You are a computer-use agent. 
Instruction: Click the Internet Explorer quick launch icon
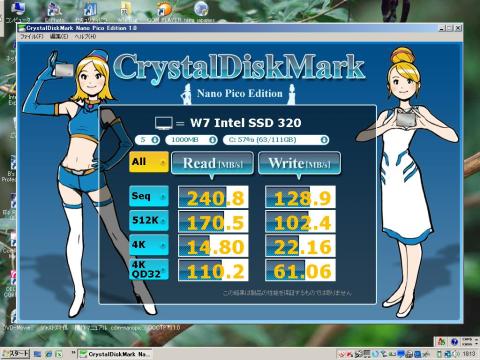point(49,354)
